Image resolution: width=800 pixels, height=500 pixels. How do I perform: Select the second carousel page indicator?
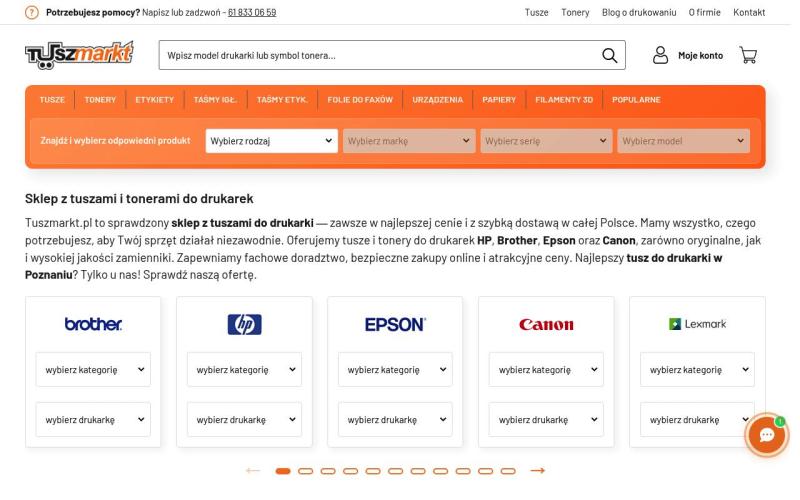[x=305, y=470]
